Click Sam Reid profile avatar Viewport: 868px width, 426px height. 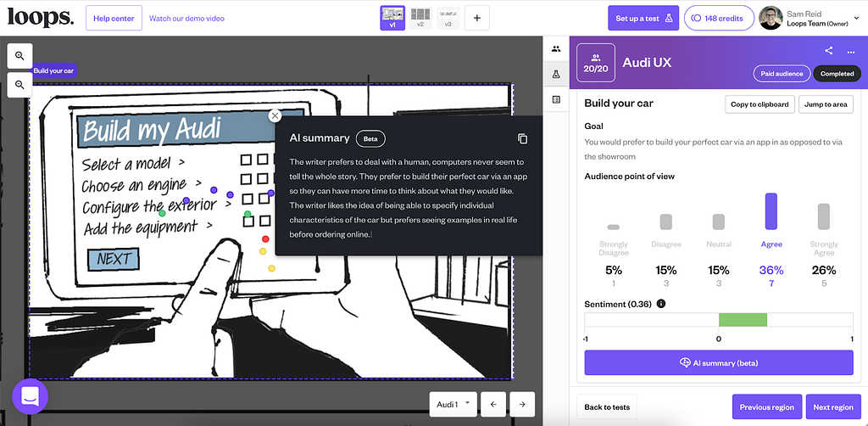(771, 19)
